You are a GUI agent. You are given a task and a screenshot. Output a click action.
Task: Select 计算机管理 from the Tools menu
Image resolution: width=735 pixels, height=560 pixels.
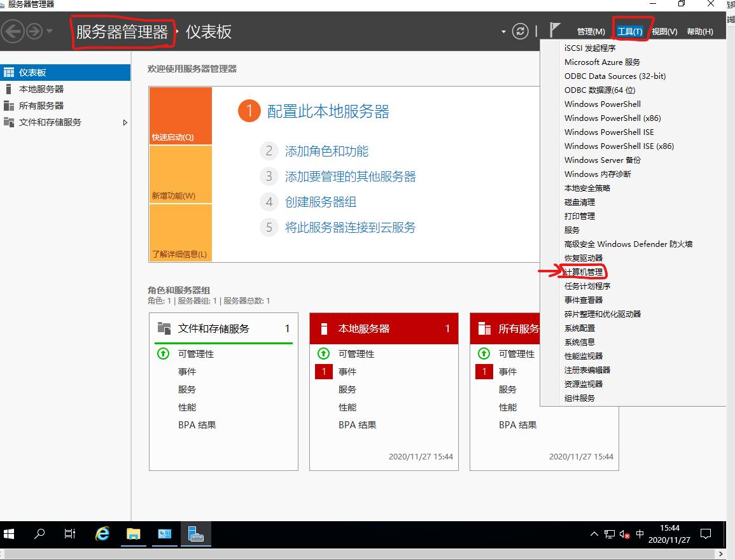(585, 272)
